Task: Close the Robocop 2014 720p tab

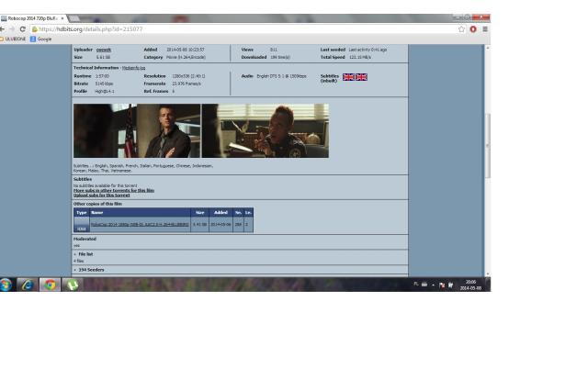Action: point(62,18)
